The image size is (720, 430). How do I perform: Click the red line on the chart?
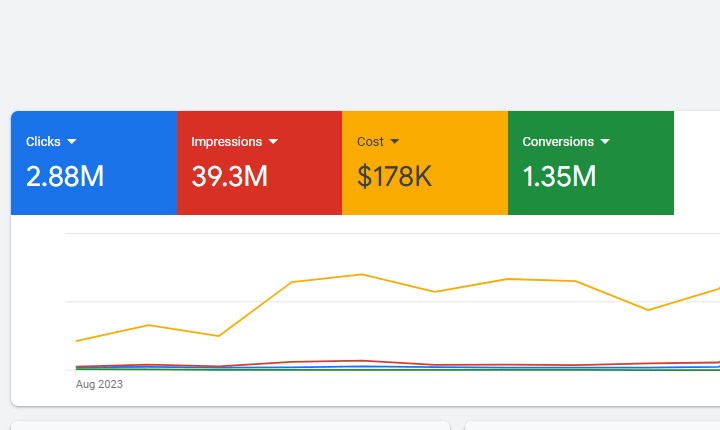coord(362,360)
